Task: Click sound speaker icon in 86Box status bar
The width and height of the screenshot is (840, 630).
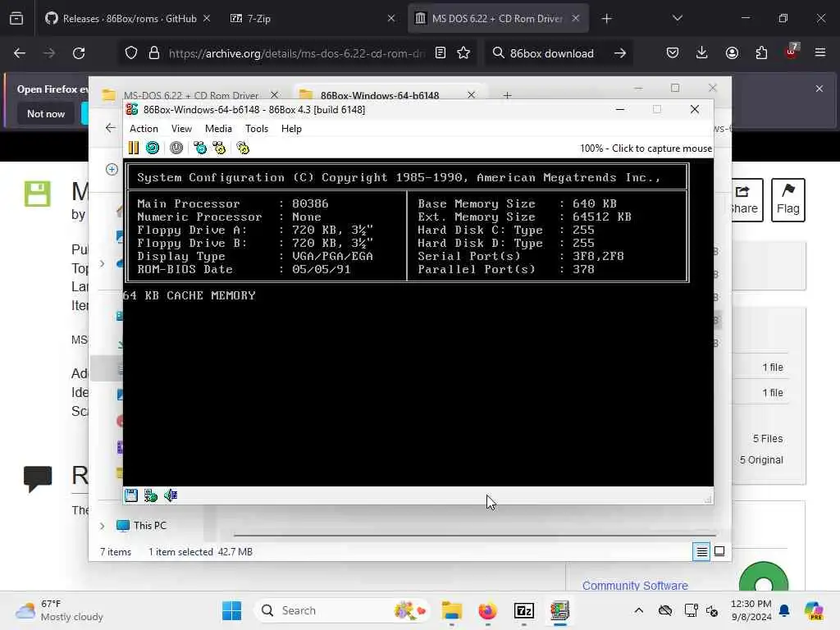Action: (171, 495)
